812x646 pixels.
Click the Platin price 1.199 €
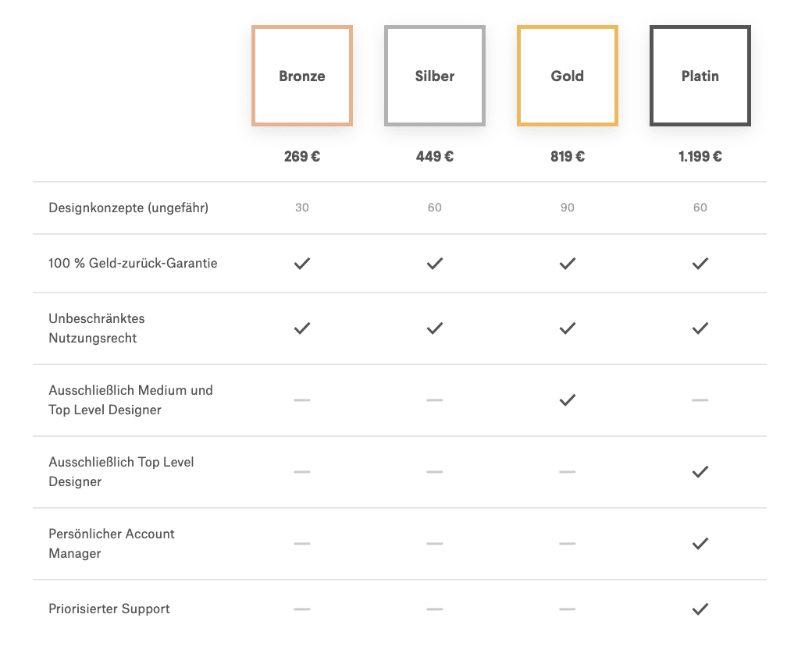pos(700,156)
